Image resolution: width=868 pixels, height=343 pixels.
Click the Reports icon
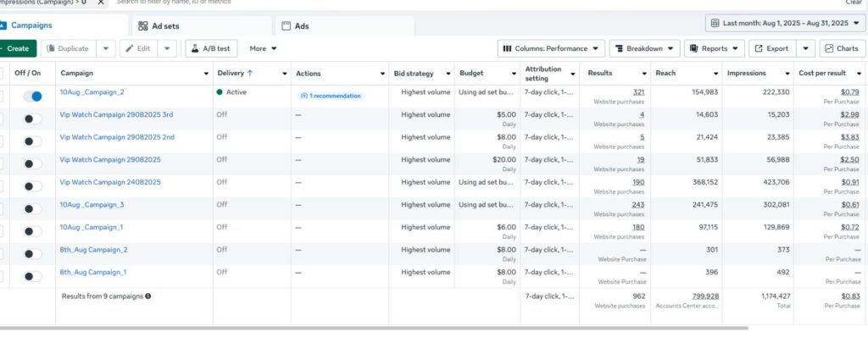693,48
